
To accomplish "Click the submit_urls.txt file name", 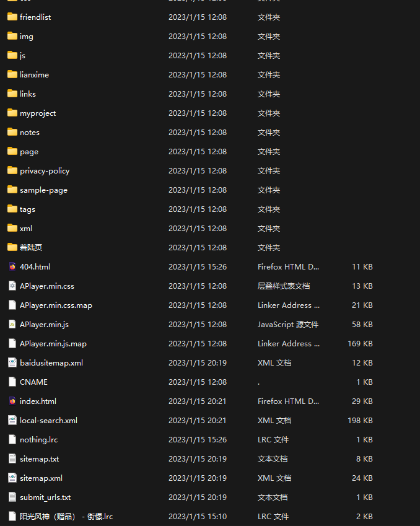I will 45,498.
